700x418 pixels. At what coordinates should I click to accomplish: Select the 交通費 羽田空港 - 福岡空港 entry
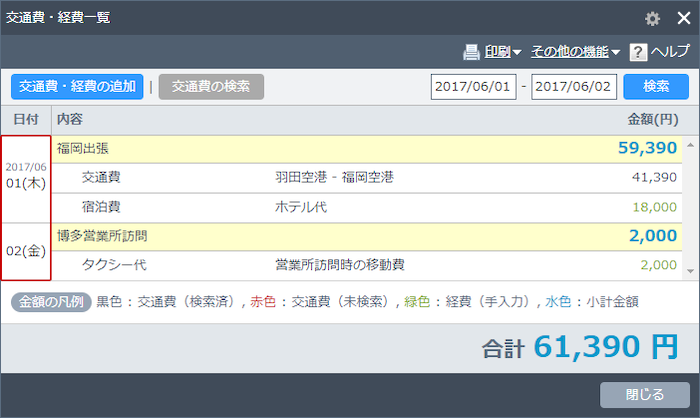pos(360,178)
